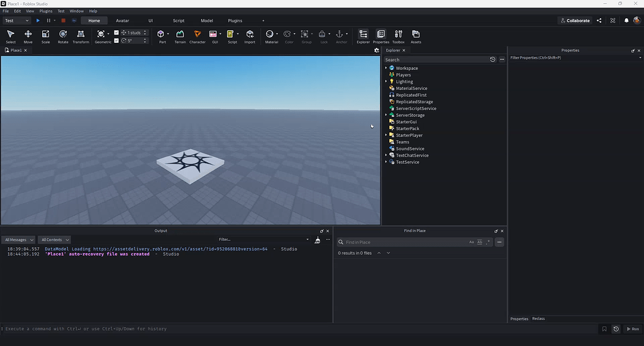Screen dimensions: 644x346
Task: Select the Select tool
Action: click(x=11, y=36)
